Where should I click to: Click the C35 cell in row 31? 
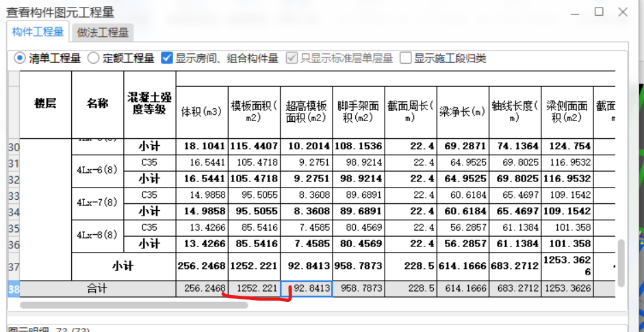tap(150, 163)
